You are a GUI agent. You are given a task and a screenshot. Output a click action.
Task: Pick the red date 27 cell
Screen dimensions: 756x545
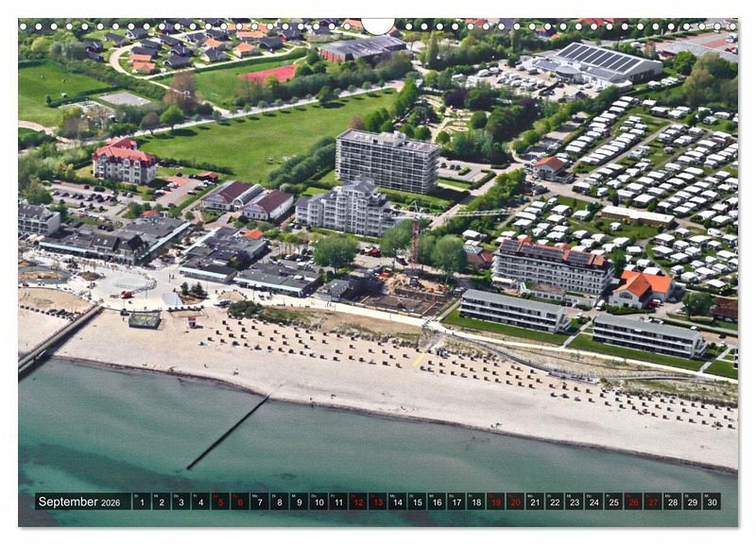point(653,502)
